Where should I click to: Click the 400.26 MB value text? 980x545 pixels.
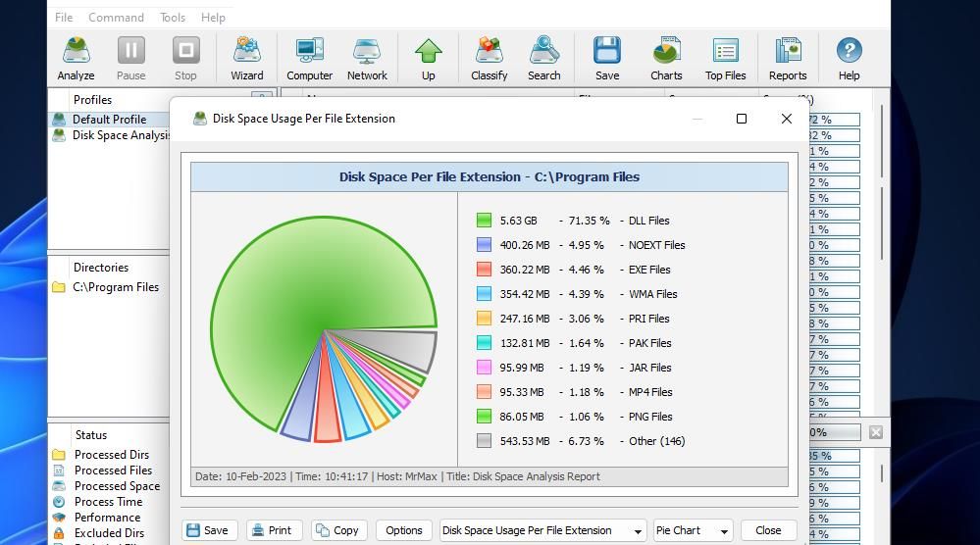point(525,245)
